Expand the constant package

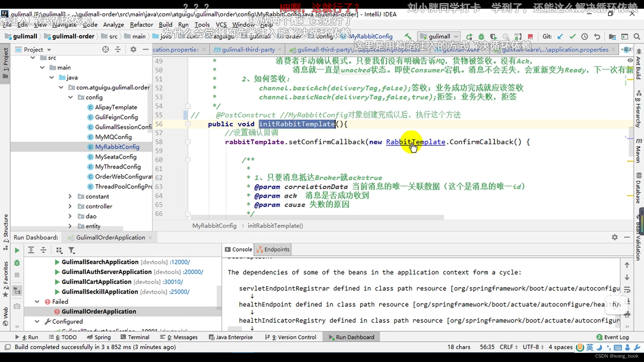click(70, 196)
